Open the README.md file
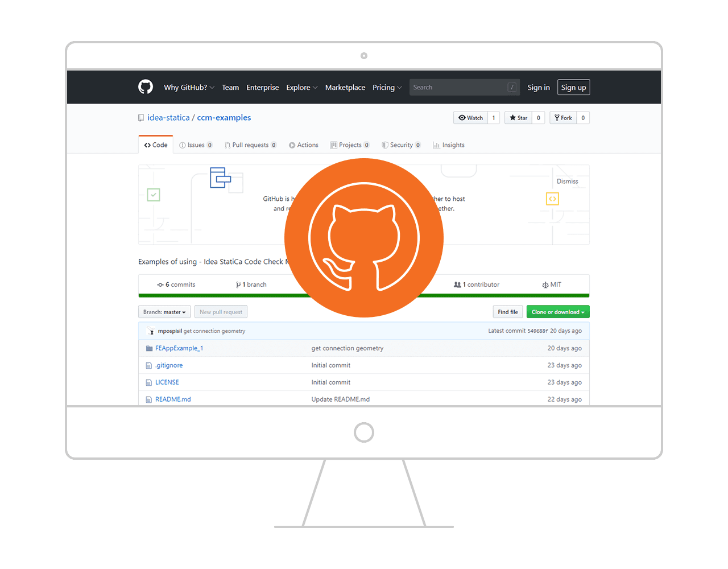The height and width of the screenshot is (569, 728). click(173, 399)
